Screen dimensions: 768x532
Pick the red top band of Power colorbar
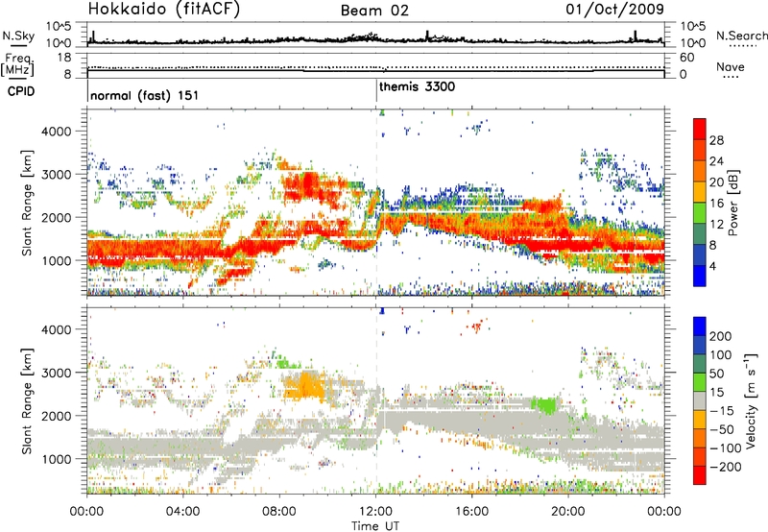tap(700, 130)
